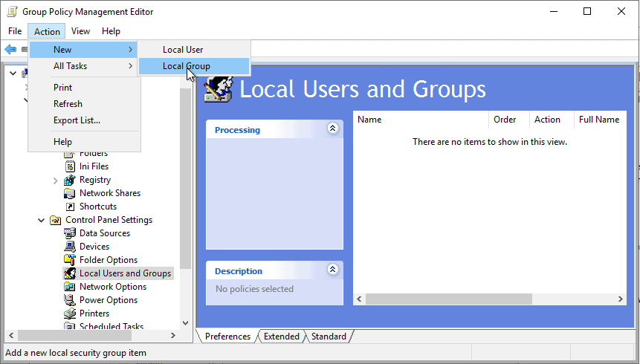
Task: Select Export List from Action menu
Action: pos(77,120)
